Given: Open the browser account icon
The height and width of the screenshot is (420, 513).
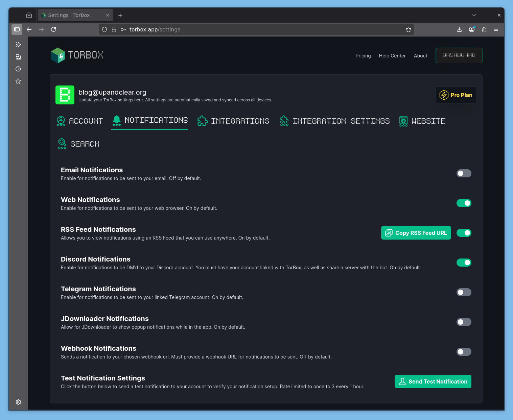Looking at the screenshot, I should (x=472, y=29).
